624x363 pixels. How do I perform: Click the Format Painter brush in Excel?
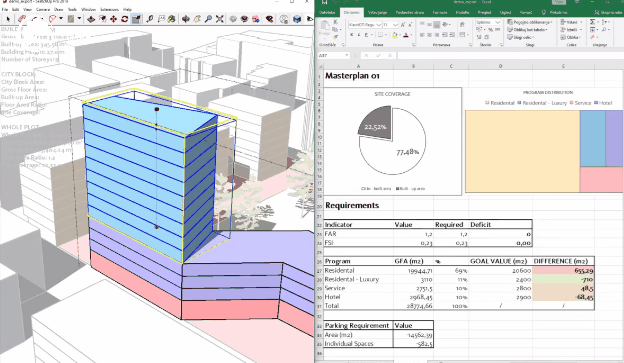tap(335, 37)
